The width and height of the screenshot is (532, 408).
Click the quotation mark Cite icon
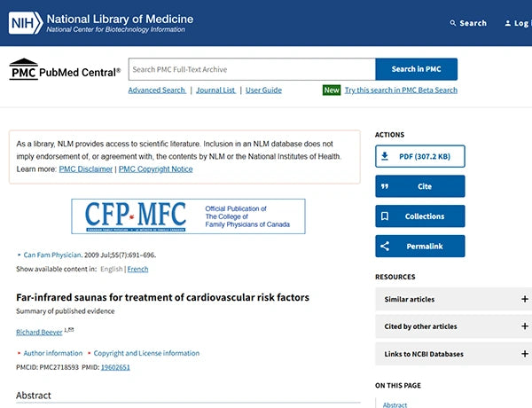click(385, 186)
